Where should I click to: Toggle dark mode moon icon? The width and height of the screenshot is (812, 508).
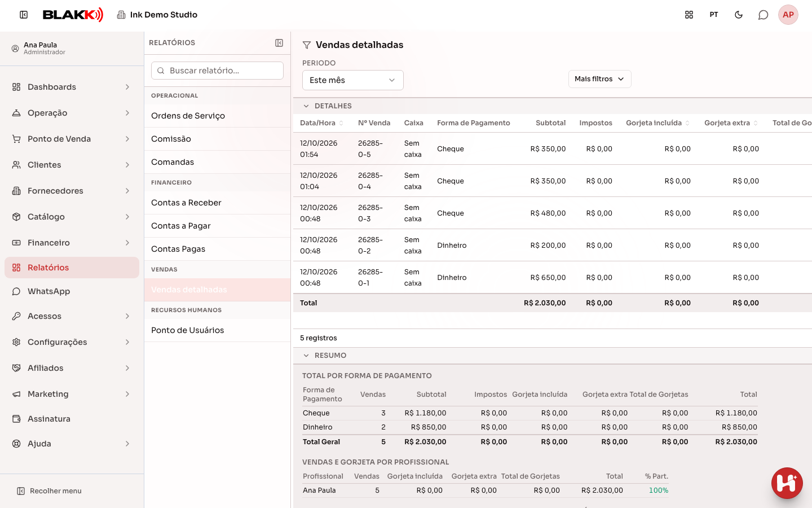739,15
